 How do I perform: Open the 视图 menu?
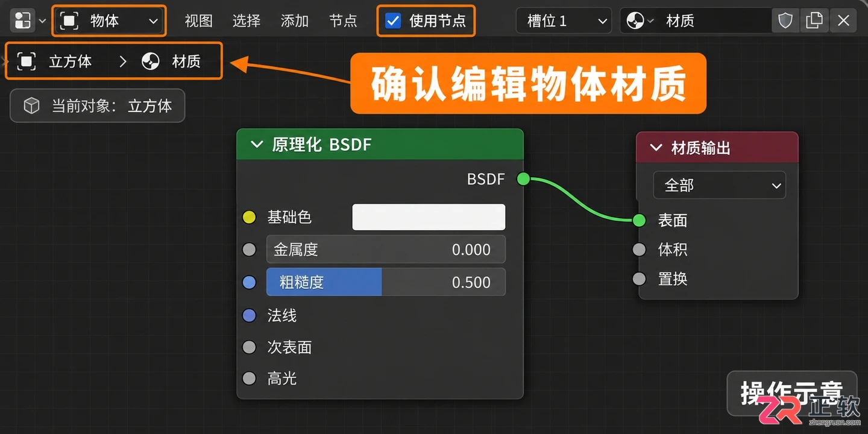click(198, 21)
